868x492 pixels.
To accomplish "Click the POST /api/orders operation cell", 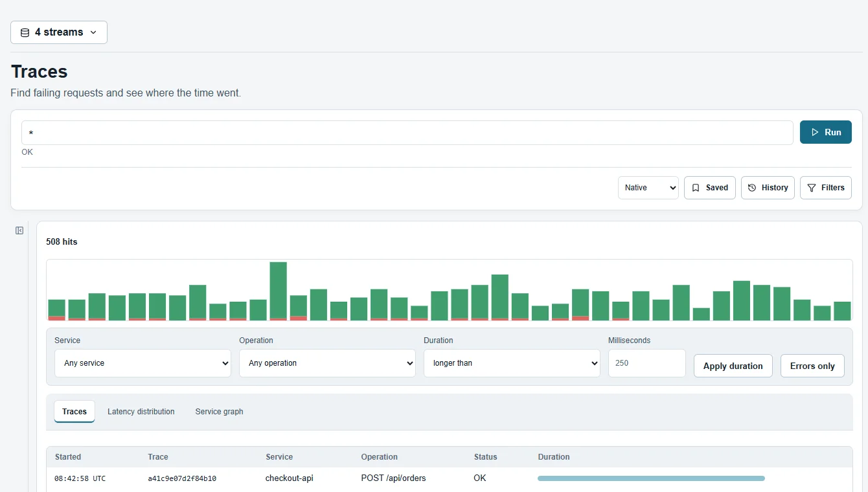I will (x=394, y=478).
